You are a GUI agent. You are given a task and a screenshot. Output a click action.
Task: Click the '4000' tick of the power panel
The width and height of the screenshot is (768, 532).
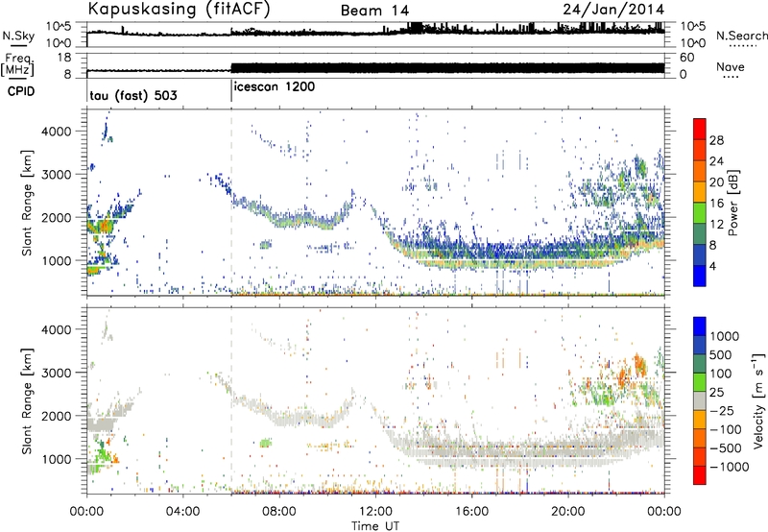point(56,132)
